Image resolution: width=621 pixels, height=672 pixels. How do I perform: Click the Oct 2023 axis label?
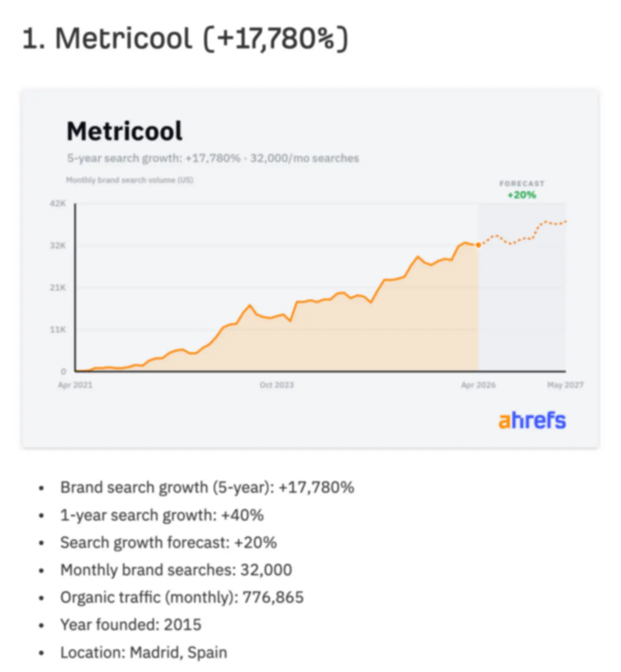[x=277, y=385]
